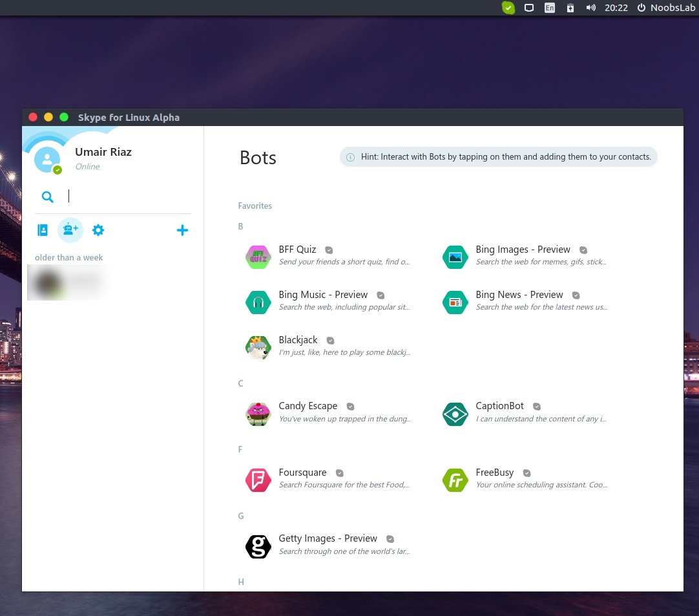Click the 20:22 clock in top bar
699x616 pixels.
pyautogui.click(x=616, y=8)
